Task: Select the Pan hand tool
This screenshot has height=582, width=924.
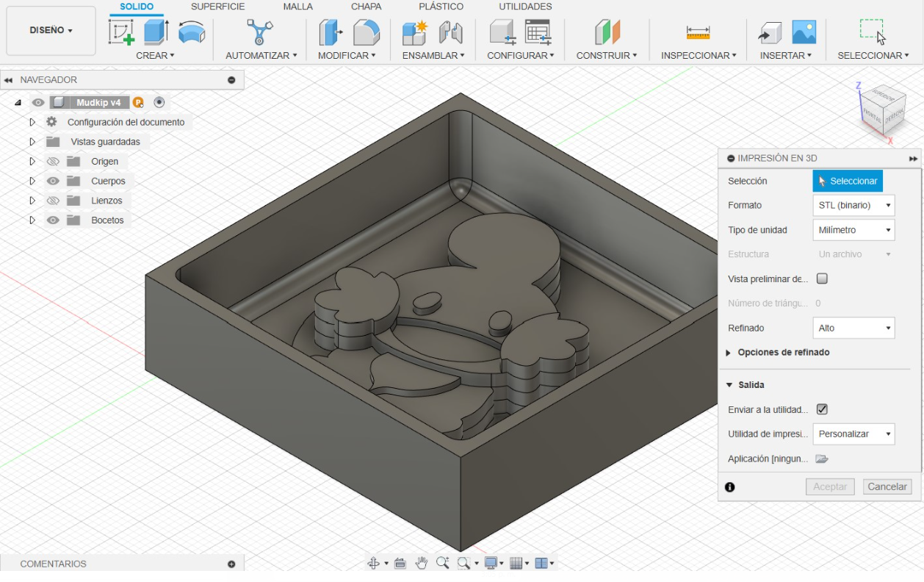Action: coord(422,563)
